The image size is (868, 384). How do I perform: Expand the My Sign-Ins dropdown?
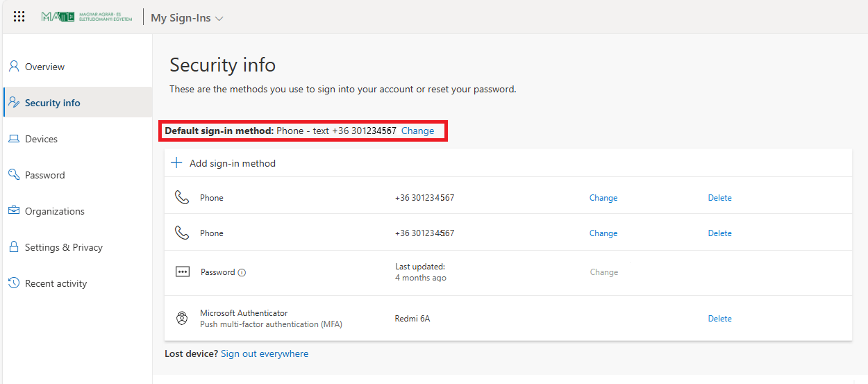coord(187,18)
